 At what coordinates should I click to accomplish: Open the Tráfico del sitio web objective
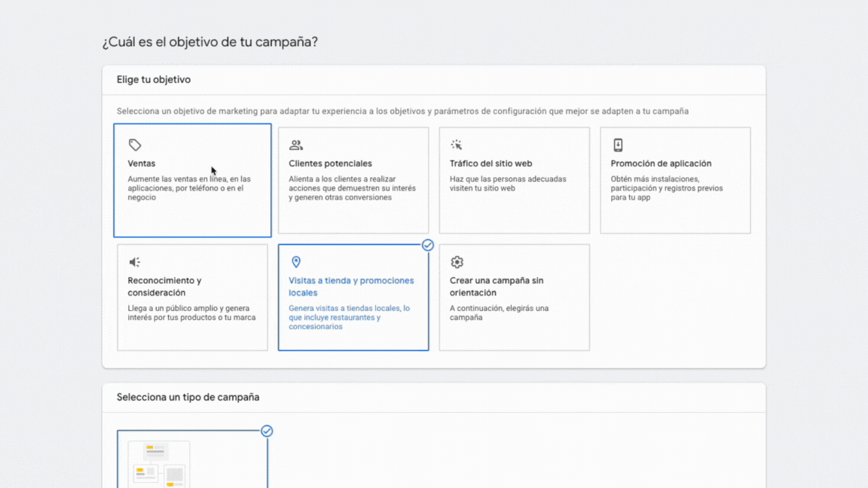(514, 180)
